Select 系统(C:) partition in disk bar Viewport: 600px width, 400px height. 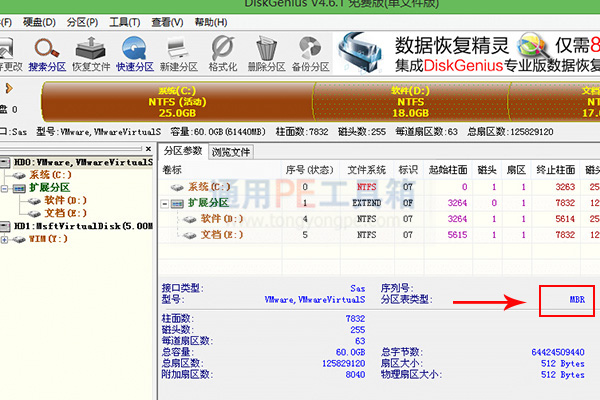pyautogui.click(x=178, y=102)
